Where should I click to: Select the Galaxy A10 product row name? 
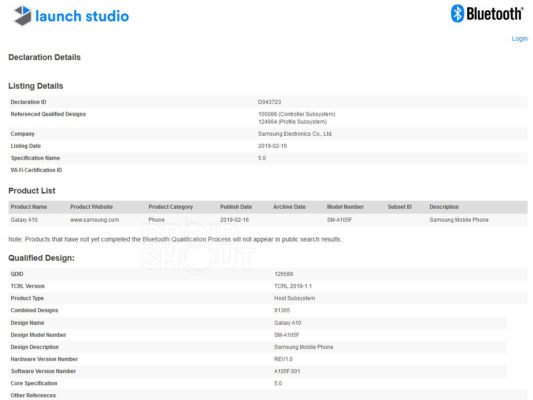click(24, 220)
